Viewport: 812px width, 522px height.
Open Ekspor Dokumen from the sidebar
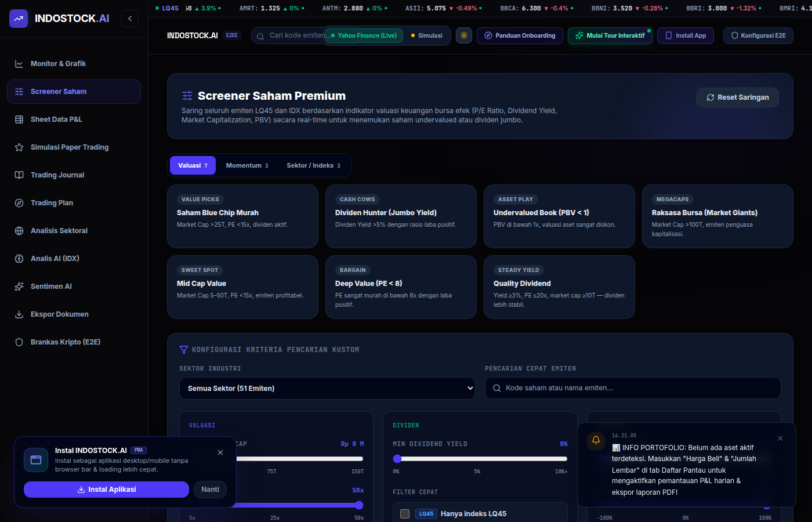pyautogui.click(x=74, y=314)
